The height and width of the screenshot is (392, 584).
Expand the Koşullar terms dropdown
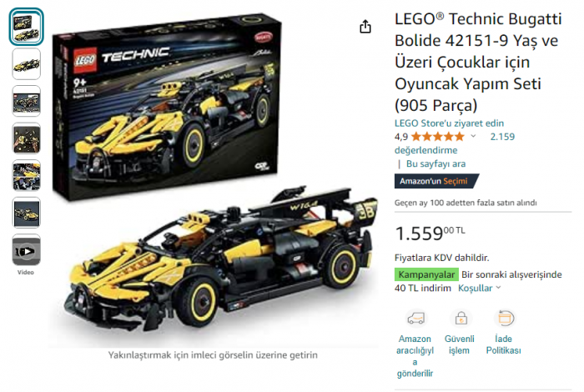click(x=479, y=288)
